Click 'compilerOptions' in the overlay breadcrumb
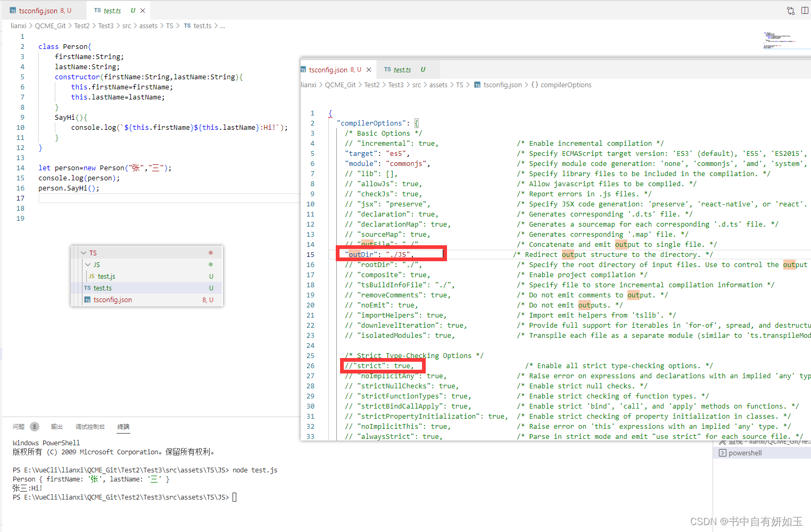811x532 pixels. click(x=566, y=85)
